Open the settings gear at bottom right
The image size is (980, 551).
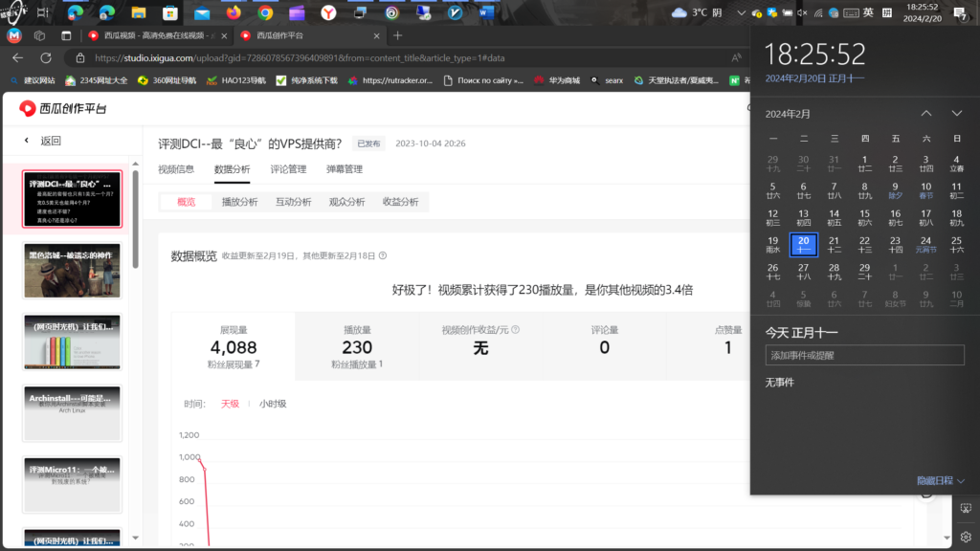[966, 537]
